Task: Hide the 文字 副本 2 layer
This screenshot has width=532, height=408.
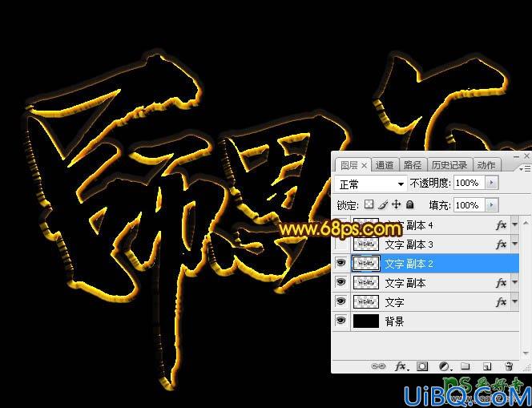Action: tap(341, 263)
